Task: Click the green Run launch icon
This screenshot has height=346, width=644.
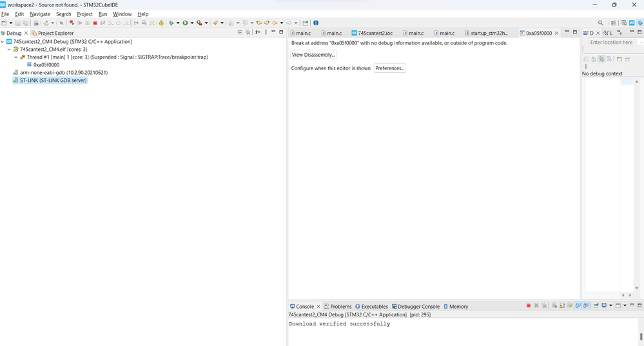Action: click(x=185, y=23)
